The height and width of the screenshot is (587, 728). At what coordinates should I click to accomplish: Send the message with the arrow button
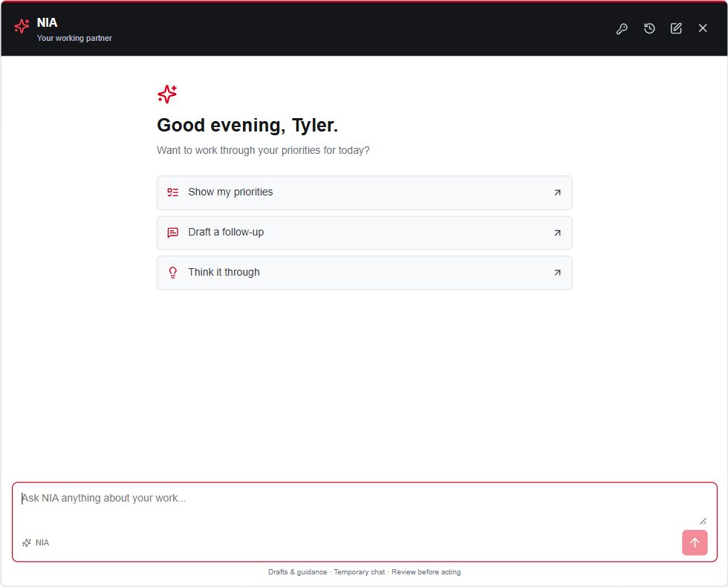pyautogui.click(x=695, y=542)
